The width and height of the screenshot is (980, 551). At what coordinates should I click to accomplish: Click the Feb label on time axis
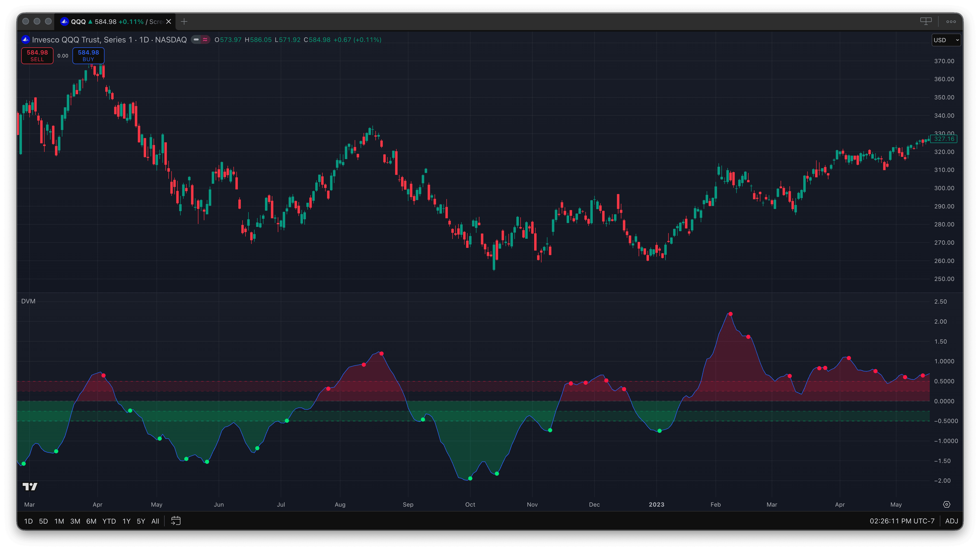pyautogui.click(x=716, y=504)
